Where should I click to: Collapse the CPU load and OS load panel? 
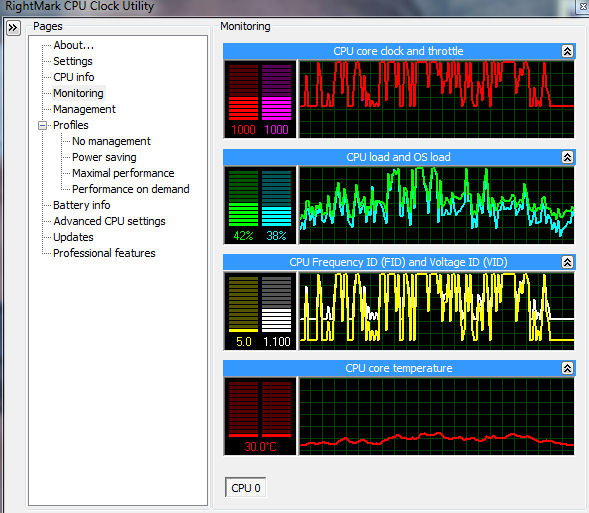[x=567, y=157]
